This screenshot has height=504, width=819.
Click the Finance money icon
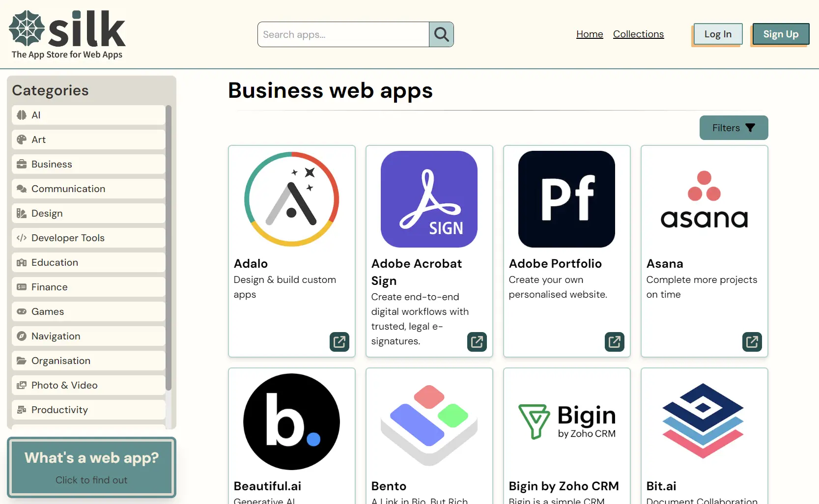pos(22,287)
